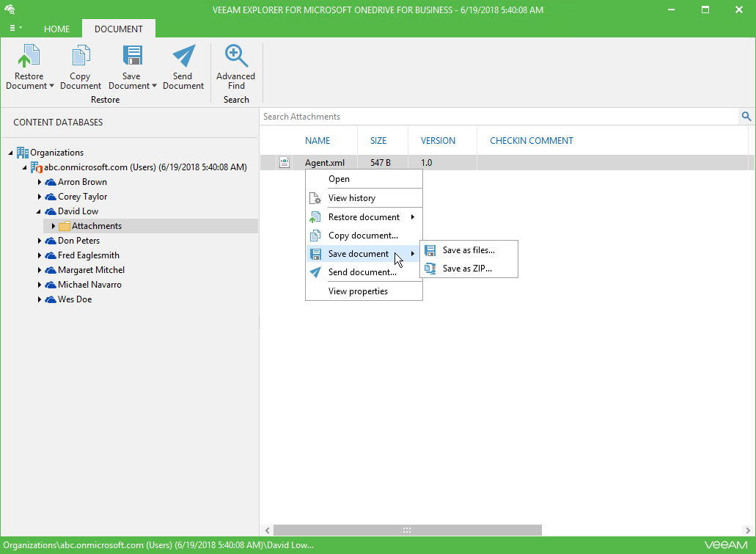Click the scrollbar right arrow

point(748,531)
